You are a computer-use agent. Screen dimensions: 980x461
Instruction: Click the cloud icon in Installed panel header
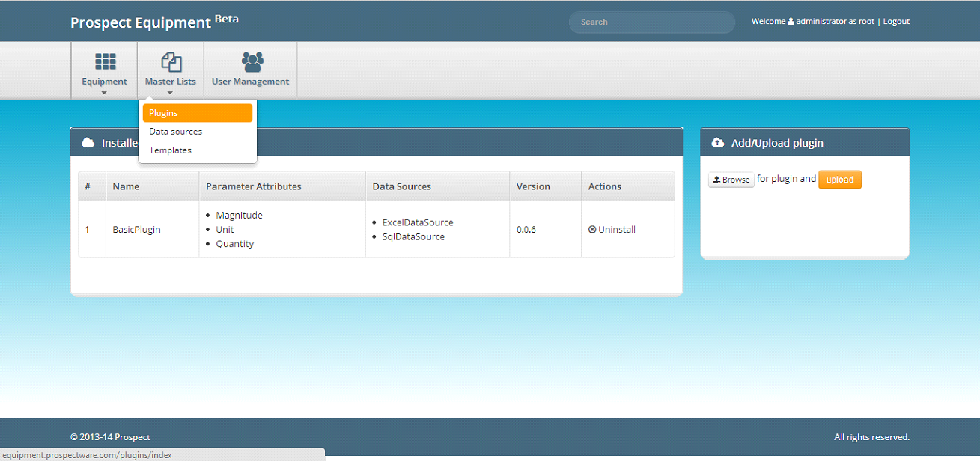click(88, 142)
